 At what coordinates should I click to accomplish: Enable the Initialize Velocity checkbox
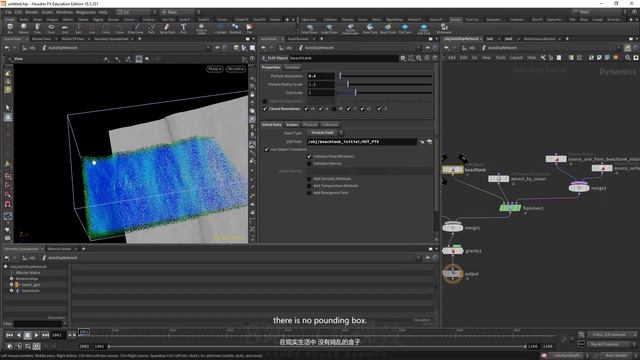[309, 163]
